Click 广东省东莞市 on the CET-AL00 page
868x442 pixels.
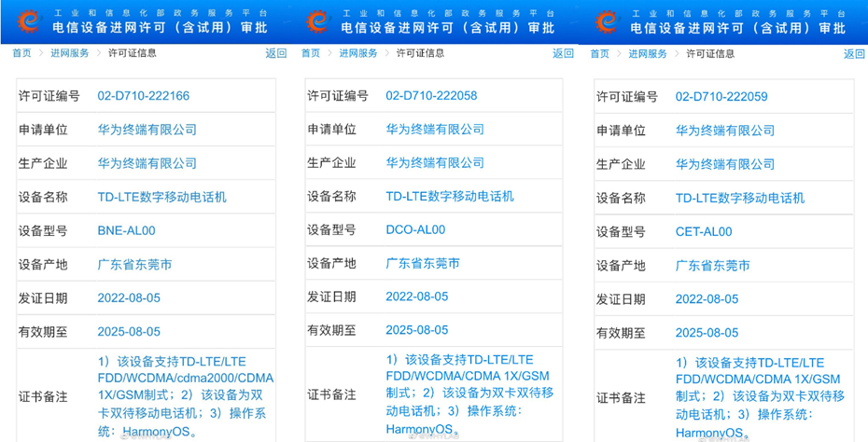(713, 266)
